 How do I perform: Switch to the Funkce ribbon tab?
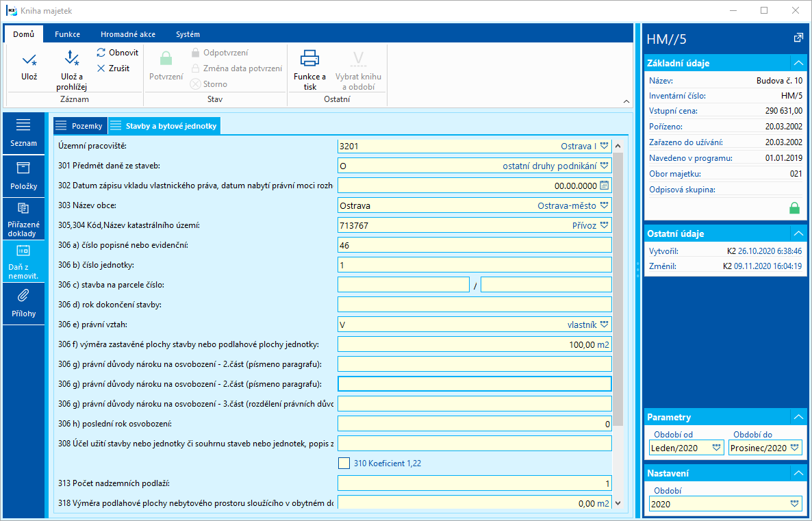[67, 34]
